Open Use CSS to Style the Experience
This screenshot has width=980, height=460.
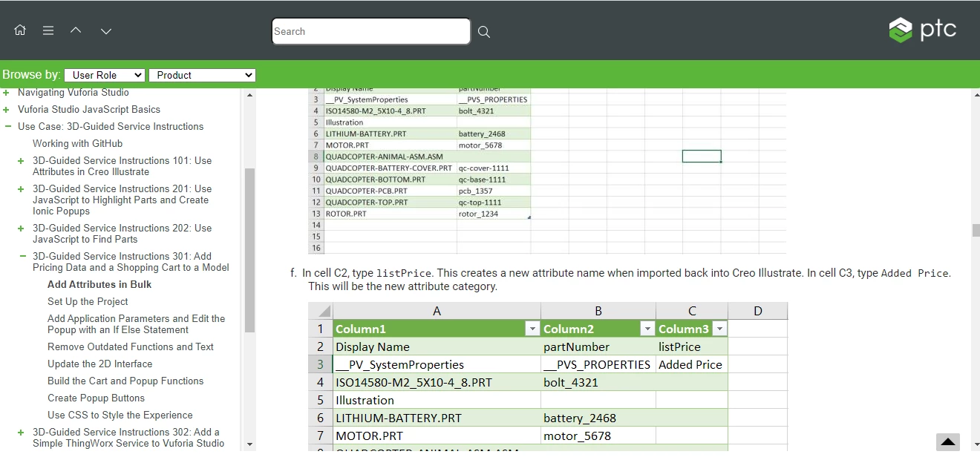[x=120, y=415]
